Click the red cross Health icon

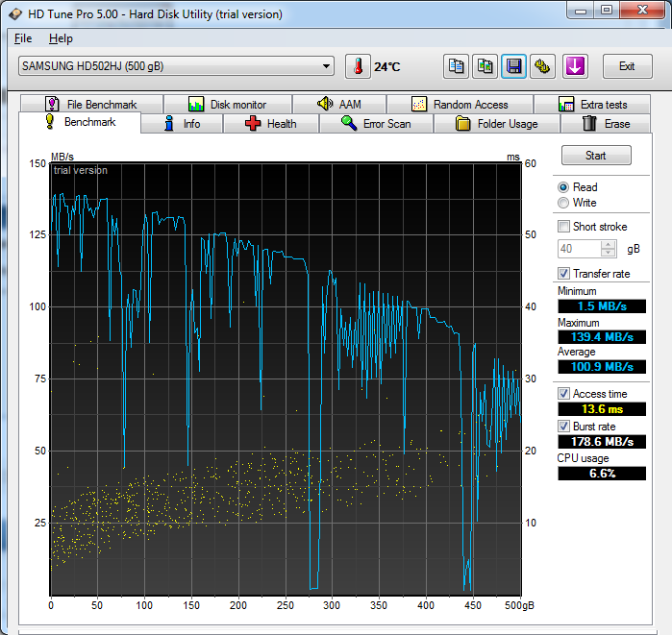point(253,123)
